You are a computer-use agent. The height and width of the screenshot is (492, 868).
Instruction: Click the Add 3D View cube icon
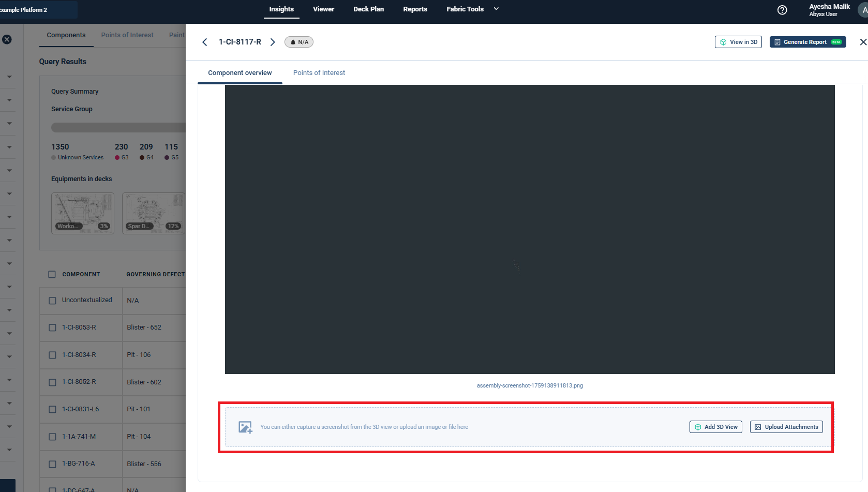(698, 427)
